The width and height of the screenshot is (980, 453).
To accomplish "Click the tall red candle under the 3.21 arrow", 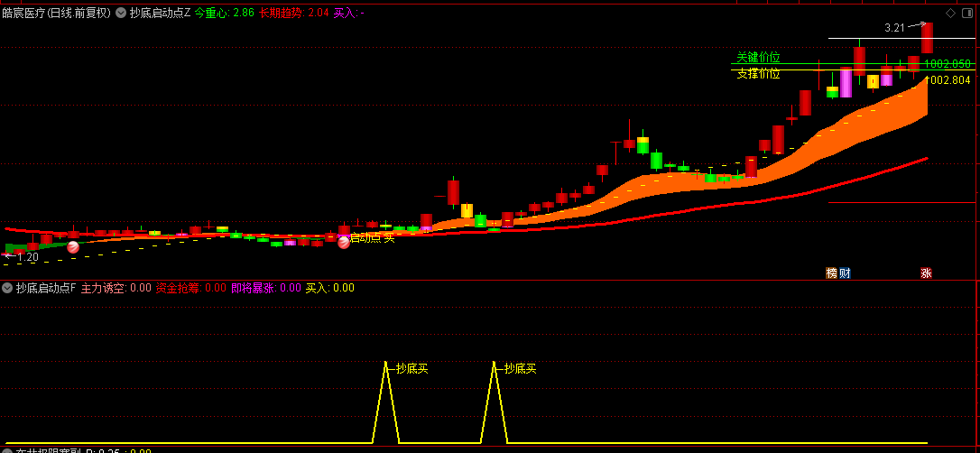I will tap(928, 38).
